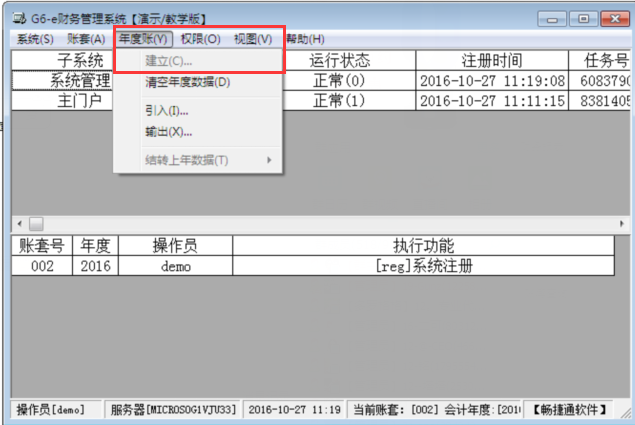Choose 输出(X)... from the menu
The height and width of the screenshot is (425, 635).
point(198,132)
